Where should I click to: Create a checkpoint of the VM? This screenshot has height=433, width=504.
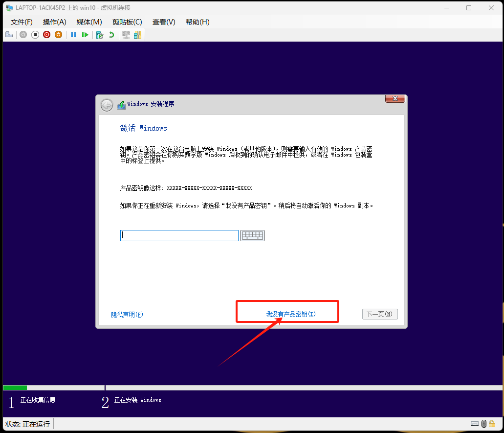tap(100, 35)
